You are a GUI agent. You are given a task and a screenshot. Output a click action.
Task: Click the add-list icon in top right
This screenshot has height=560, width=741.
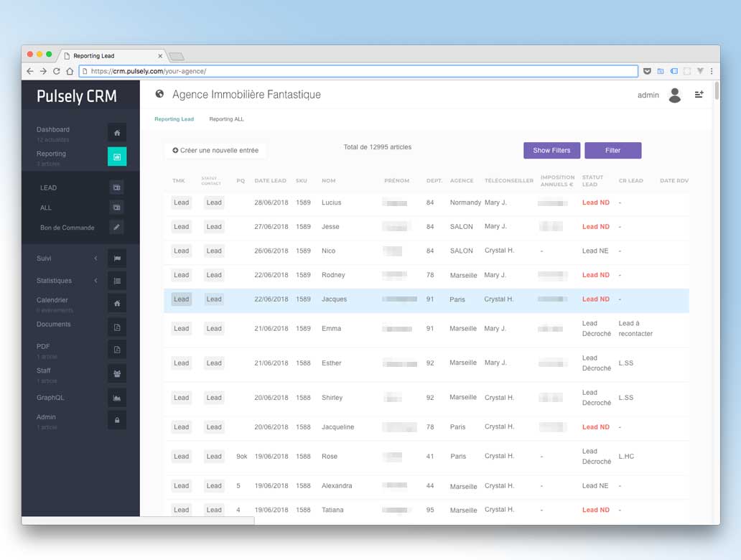699,95
